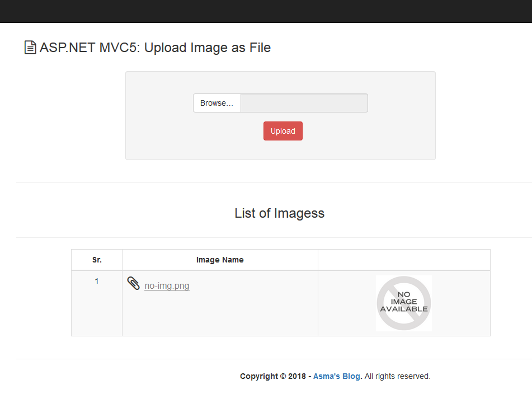Tap the paperclip attachment symbol in the Image Name column
532x408 pixels.
coord(133,283)
